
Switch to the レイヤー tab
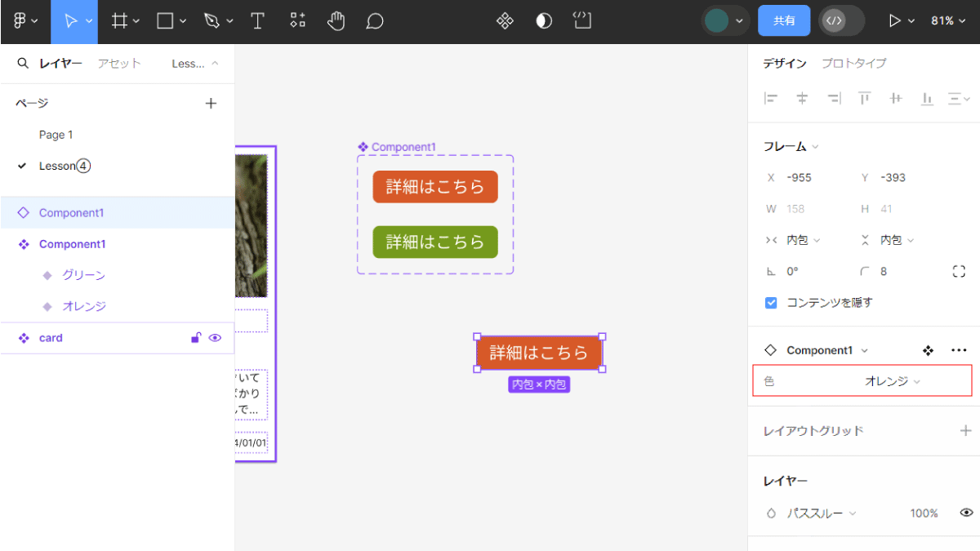[x=60, y=63]
